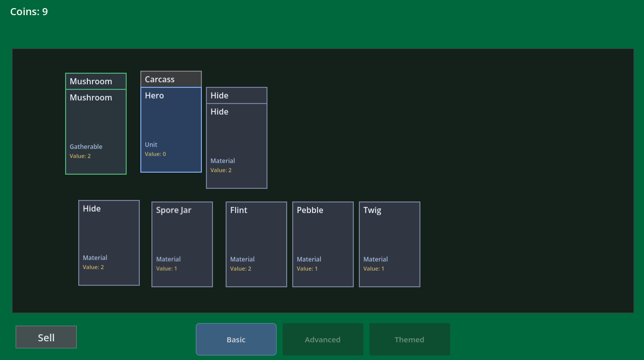Click the Gatherable label on Mushroom card
This screenshot has width=644, height=360.
pyautogui.click(x=86, y=146)
